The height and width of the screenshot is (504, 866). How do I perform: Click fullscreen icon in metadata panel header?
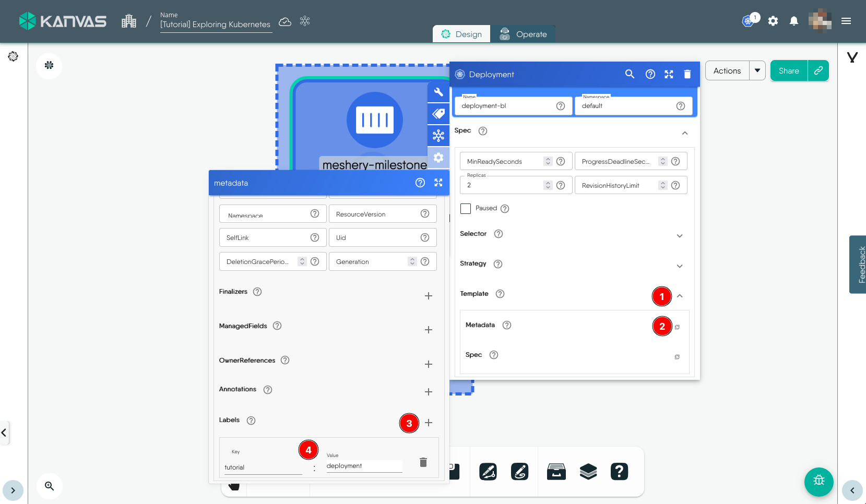[x=438, y=183]
